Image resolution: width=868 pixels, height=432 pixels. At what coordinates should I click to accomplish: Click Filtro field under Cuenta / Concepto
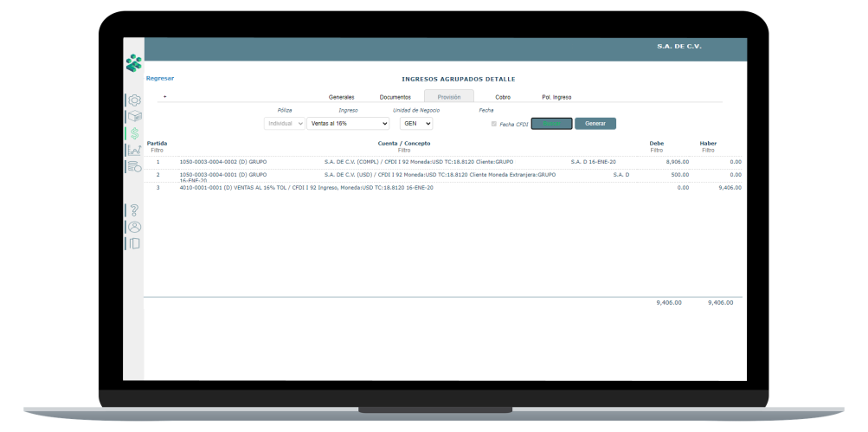404,151
